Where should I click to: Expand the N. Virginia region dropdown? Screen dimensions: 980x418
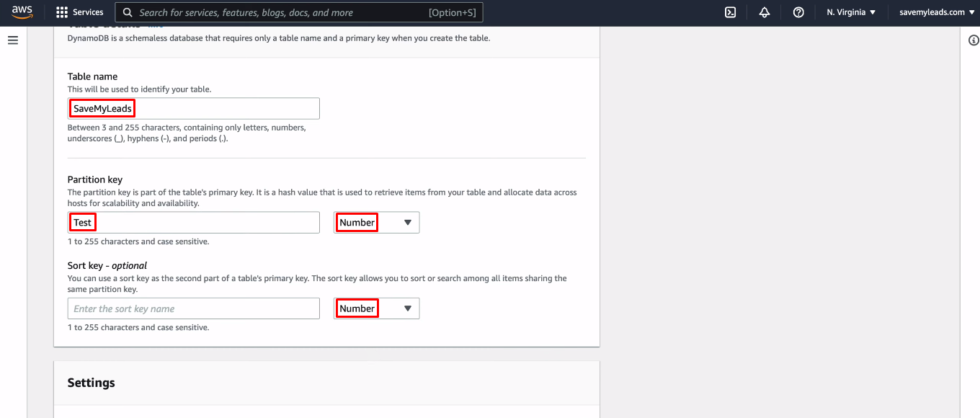click(x=851, y=12)
